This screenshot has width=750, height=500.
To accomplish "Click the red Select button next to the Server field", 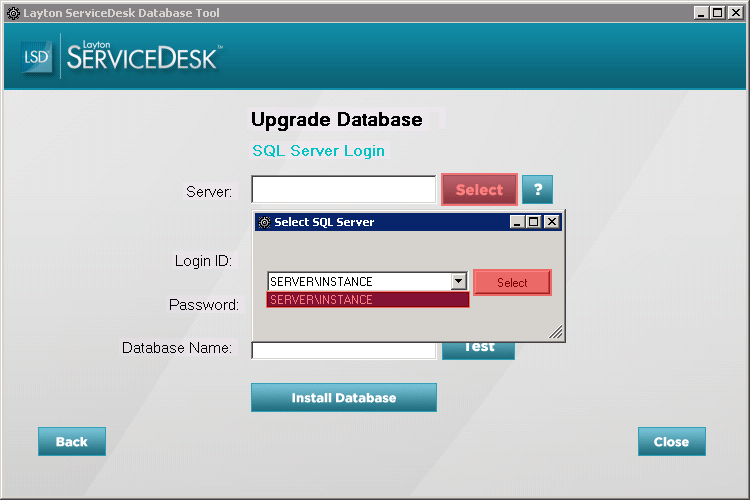I will coord(479,189).
